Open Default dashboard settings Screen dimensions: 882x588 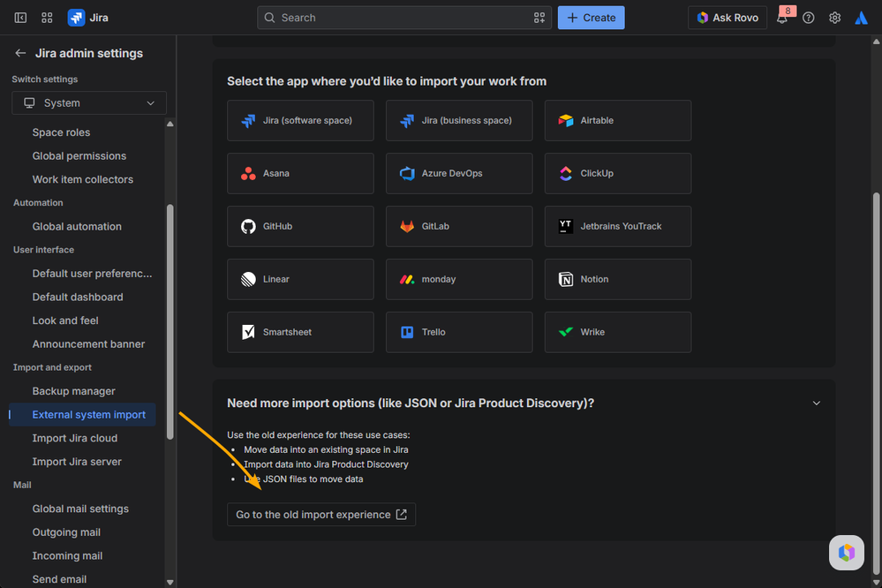(x=77, y=298)
